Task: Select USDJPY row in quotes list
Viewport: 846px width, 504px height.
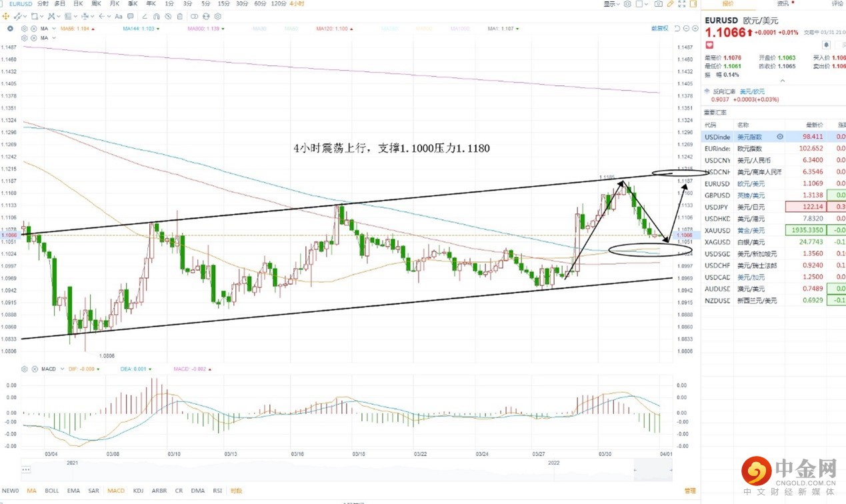Action: click(775, 207)
